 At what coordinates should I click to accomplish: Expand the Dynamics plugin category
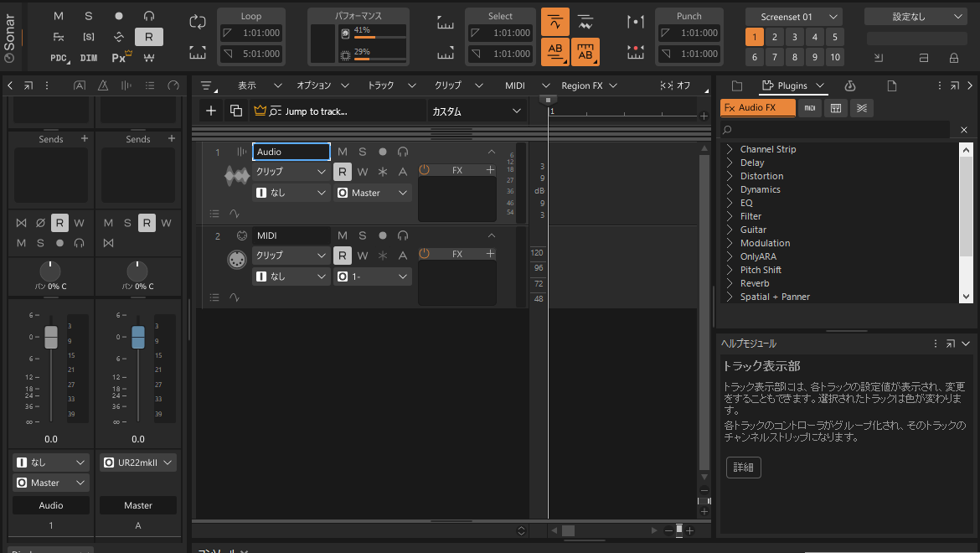[x=730, y=190]
